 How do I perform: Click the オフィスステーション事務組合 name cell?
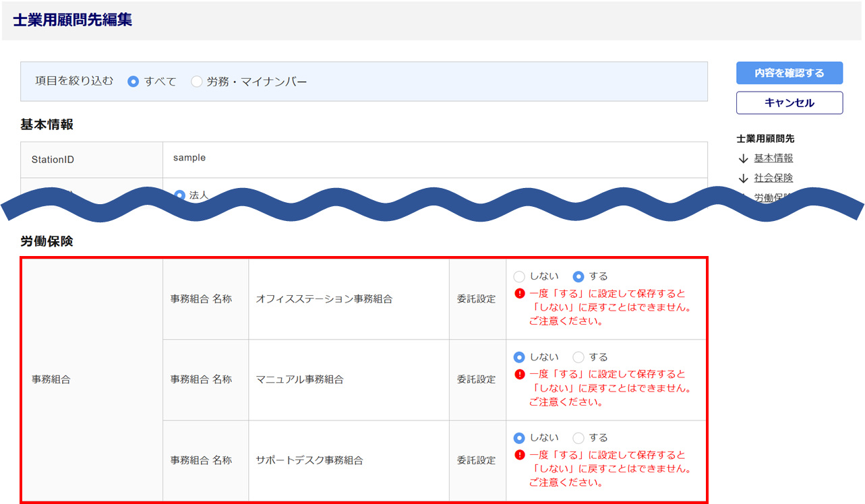[324, 298]
